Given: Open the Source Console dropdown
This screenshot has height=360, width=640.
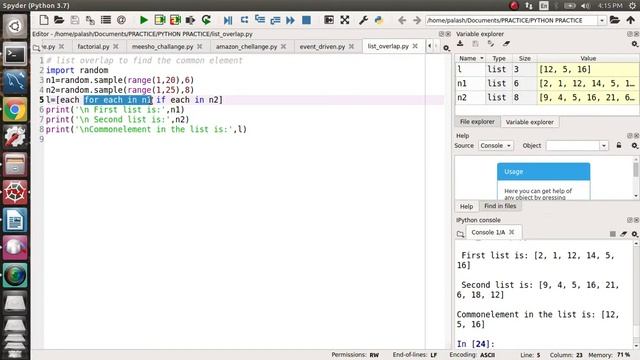Looking at the screenshot, I should coord(496,145).
